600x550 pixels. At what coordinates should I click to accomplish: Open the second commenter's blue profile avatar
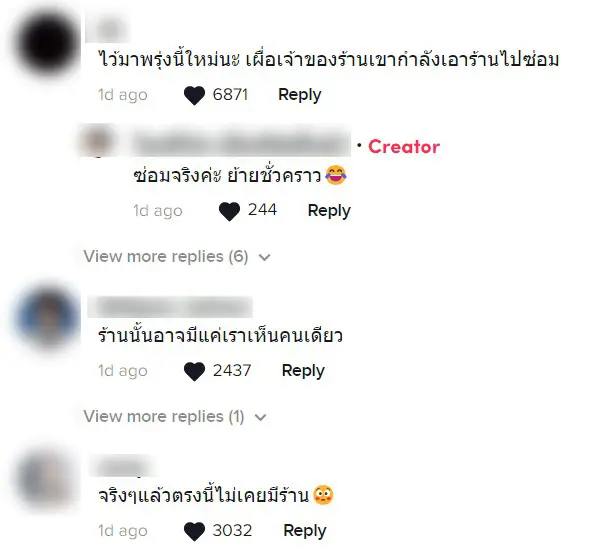(47, 317)
